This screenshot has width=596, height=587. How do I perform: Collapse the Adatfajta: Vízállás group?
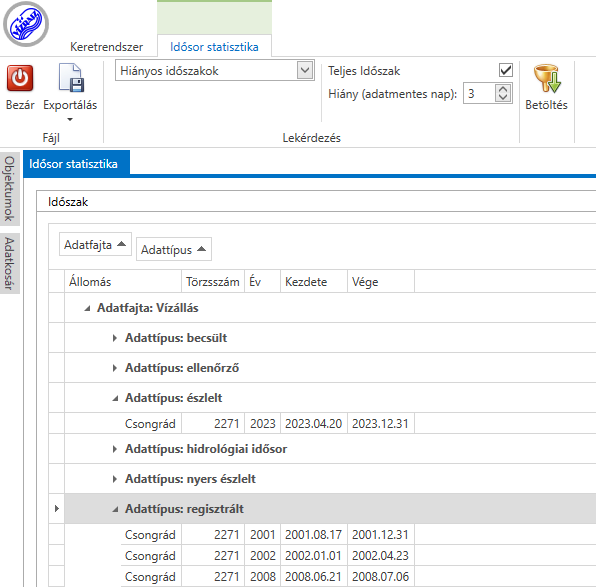(87, 308)
